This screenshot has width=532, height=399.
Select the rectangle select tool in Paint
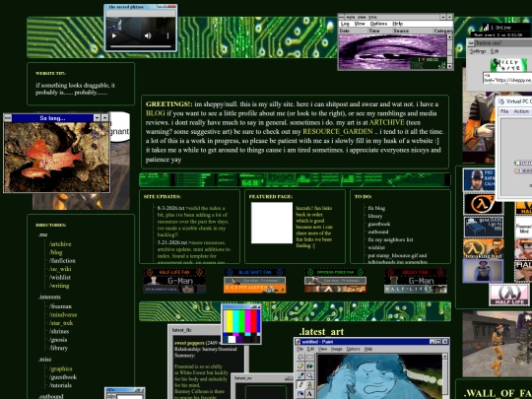coord(309,357)
